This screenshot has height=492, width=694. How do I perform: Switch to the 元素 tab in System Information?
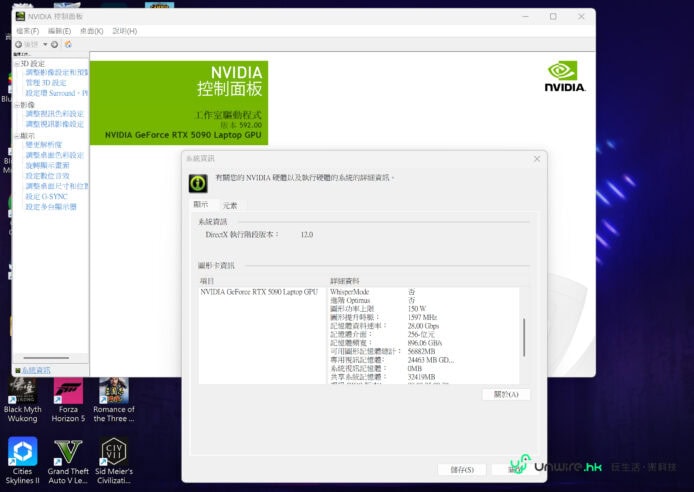(230, 205)
